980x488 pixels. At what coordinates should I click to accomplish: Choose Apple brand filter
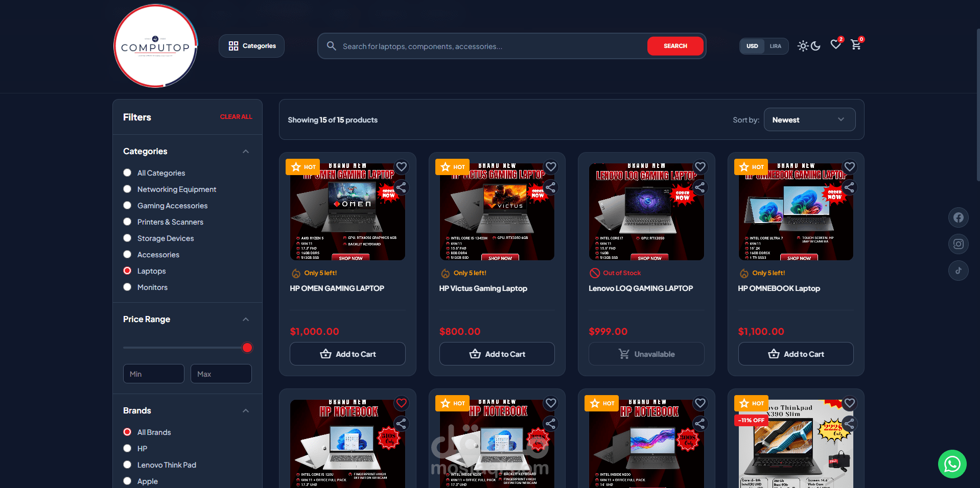[127, 481]
